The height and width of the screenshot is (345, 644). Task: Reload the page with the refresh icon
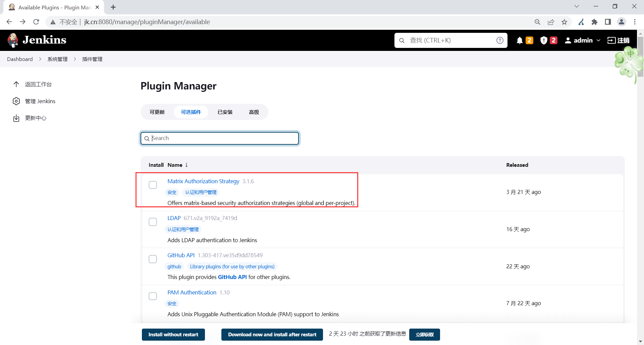click(36, 22)
